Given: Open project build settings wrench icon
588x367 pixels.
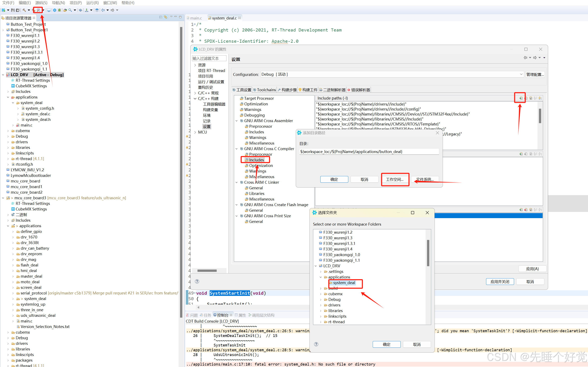Looking at the screenshot, I should [x=38, y=10].
